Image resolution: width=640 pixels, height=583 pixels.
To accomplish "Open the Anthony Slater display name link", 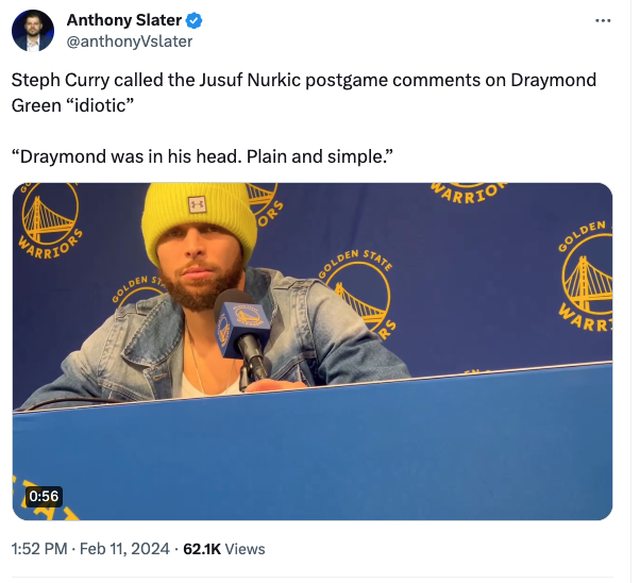I will (126, 20).
